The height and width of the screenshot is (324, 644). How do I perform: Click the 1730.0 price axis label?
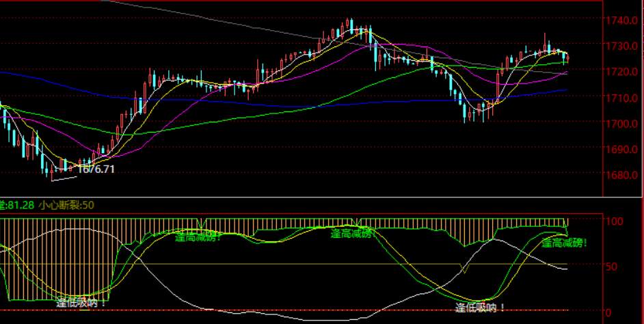623,46
